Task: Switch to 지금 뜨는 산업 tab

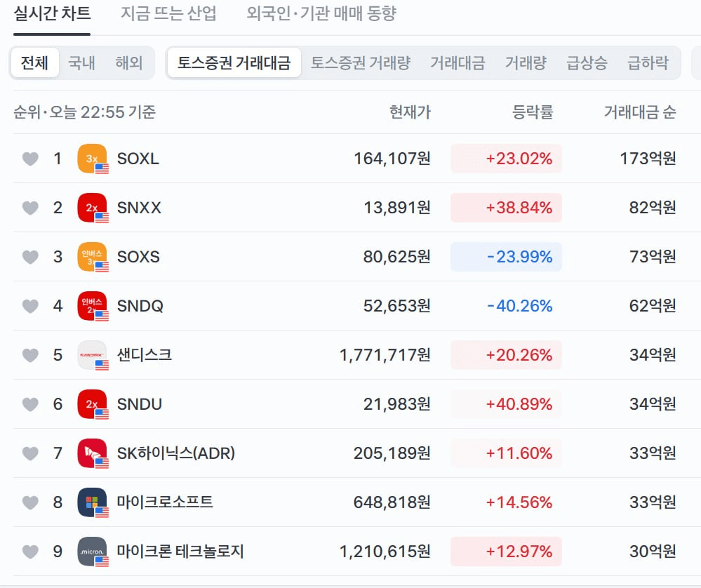Action: (x=168, y=13)
